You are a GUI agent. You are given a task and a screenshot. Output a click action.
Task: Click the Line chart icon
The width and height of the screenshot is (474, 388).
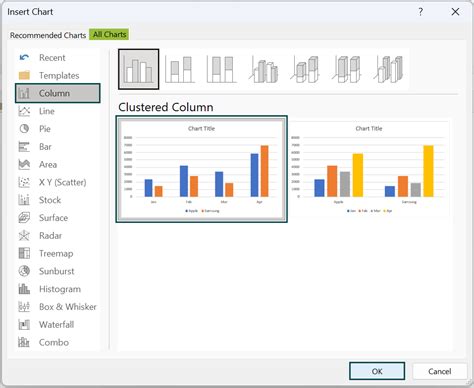[24, 111]
